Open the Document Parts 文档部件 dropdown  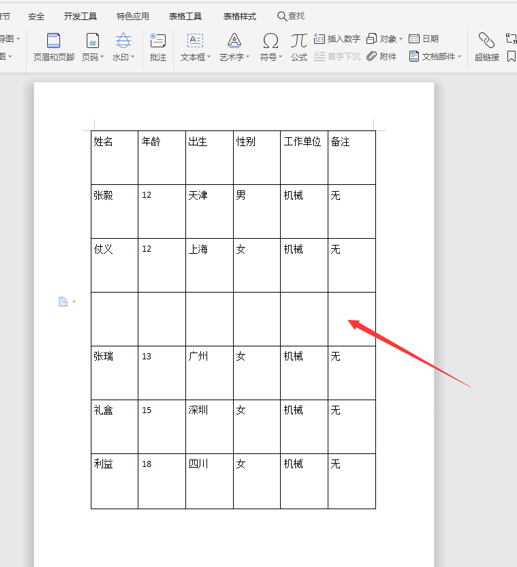[435, 56]
